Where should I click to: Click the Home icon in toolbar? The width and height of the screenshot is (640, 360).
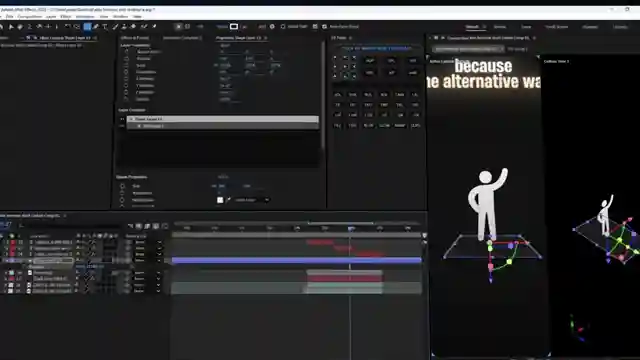(1, 27)
